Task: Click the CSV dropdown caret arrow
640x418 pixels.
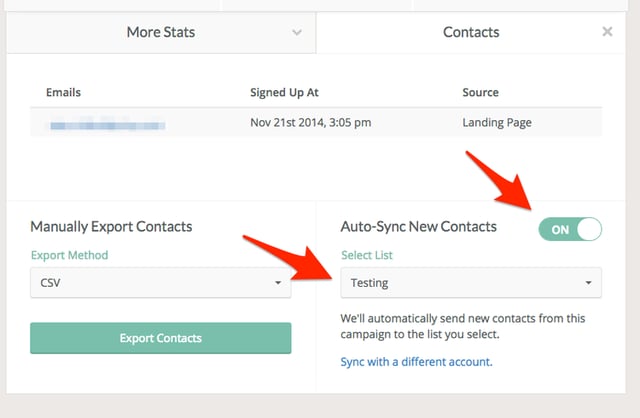Action: coord(278,282)
